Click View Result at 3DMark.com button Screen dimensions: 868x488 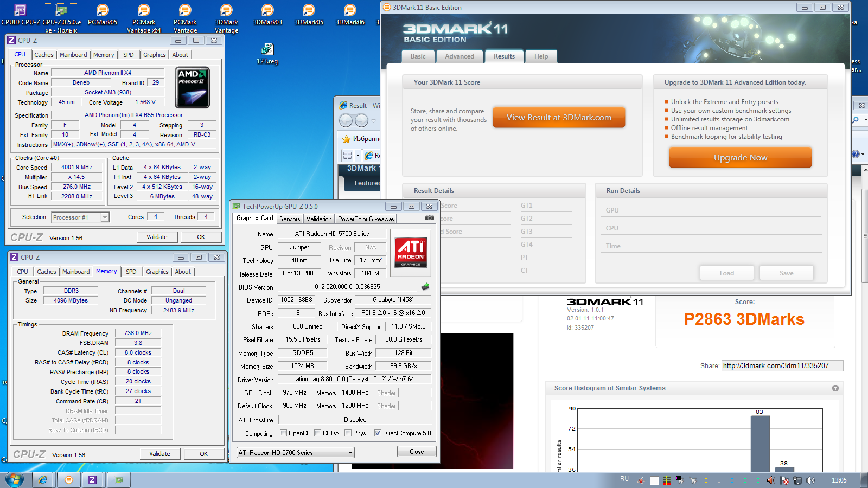pos(559,118)
